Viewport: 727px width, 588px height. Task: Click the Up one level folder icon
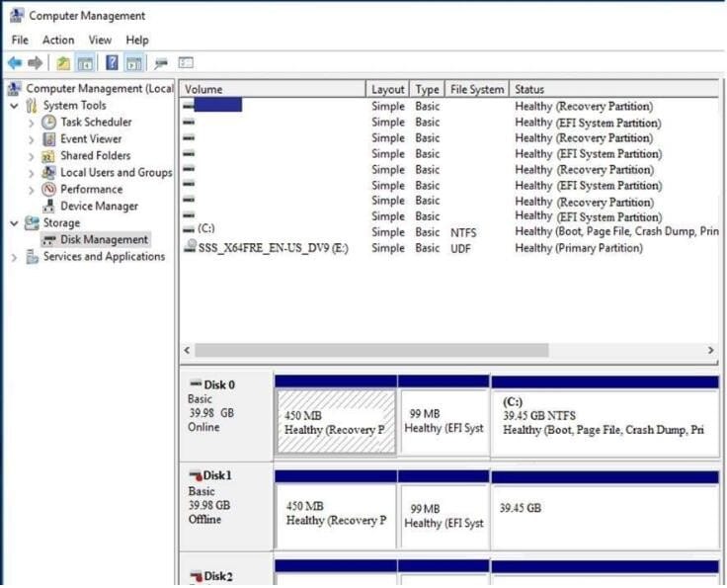coord(63,63)
